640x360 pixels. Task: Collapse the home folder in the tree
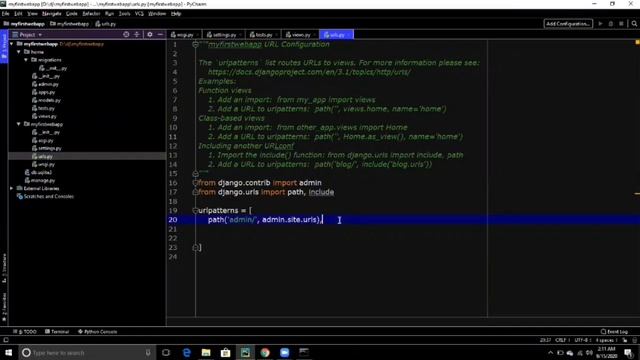click(19, 52)
